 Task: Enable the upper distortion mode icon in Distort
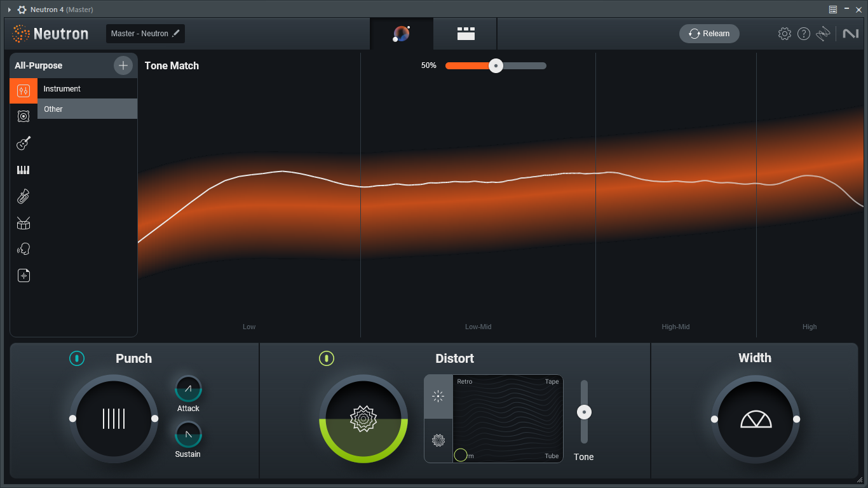tap(437, 396)
